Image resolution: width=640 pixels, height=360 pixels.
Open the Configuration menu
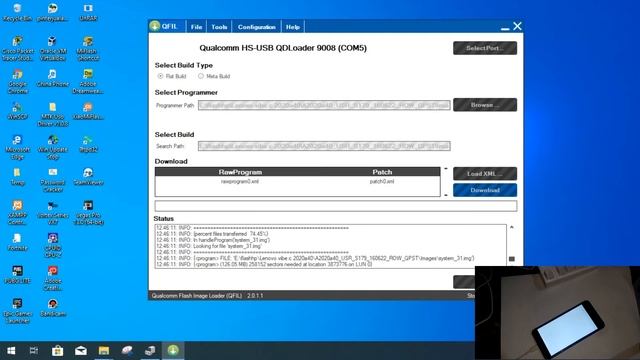click(x=257, y=27)
